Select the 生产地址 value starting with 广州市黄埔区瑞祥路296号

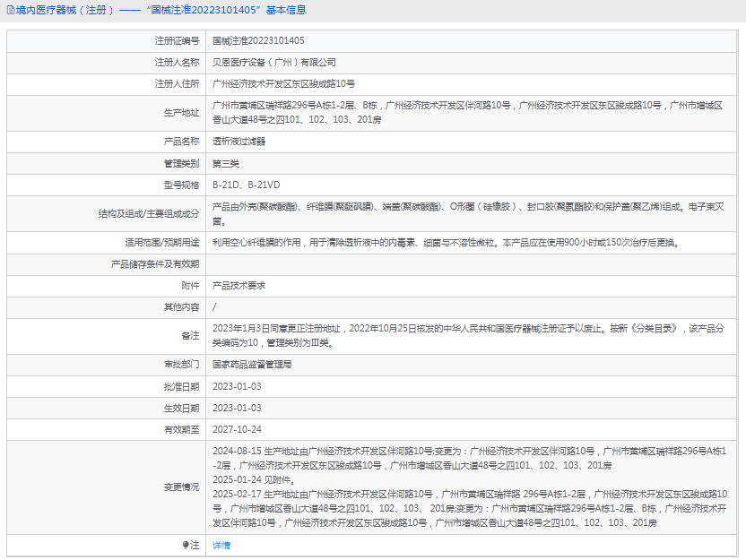click(467, 113)
